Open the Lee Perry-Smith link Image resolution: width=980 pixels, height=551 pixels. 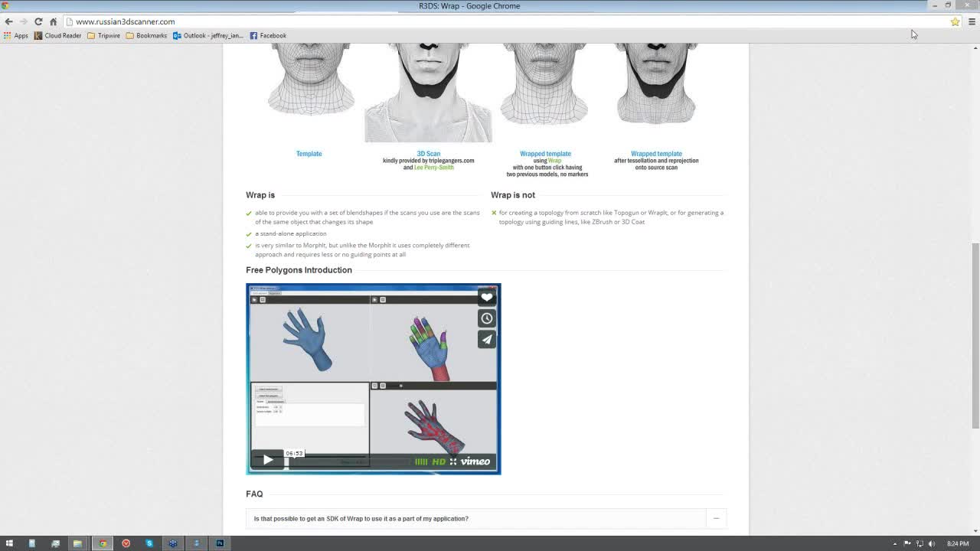(x=434, y=168)
